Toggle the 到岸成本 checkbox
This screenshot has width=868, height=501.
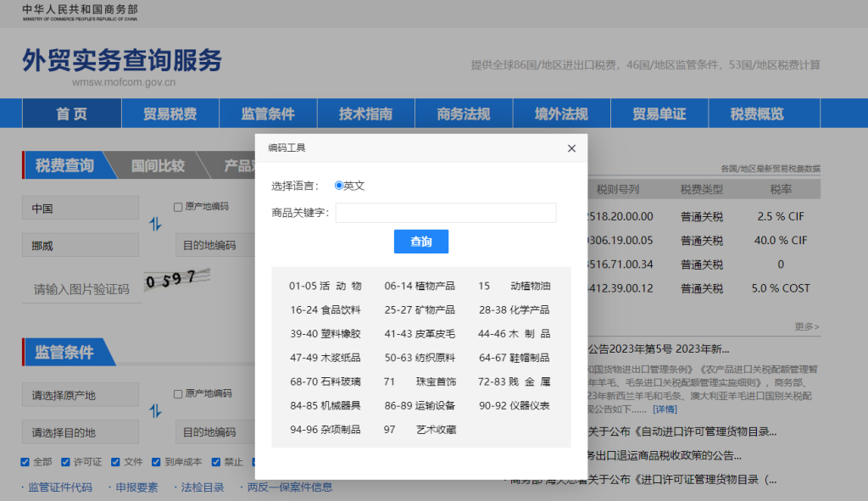pos(156,462)
